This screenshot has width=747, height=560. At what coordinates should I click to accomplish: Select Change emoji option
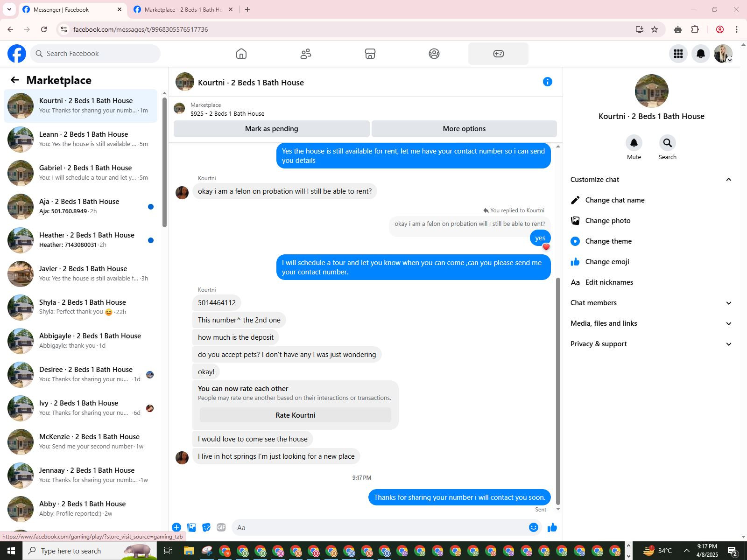pos(651,262)
